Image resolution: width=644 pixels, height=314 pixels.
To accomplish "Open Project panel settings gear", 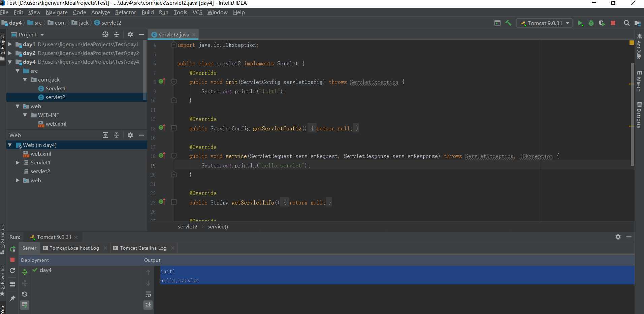I will tap(130, 34).
